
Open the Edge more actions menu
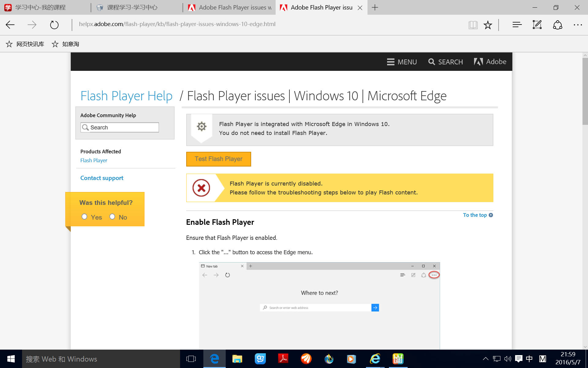pos(578,25)
